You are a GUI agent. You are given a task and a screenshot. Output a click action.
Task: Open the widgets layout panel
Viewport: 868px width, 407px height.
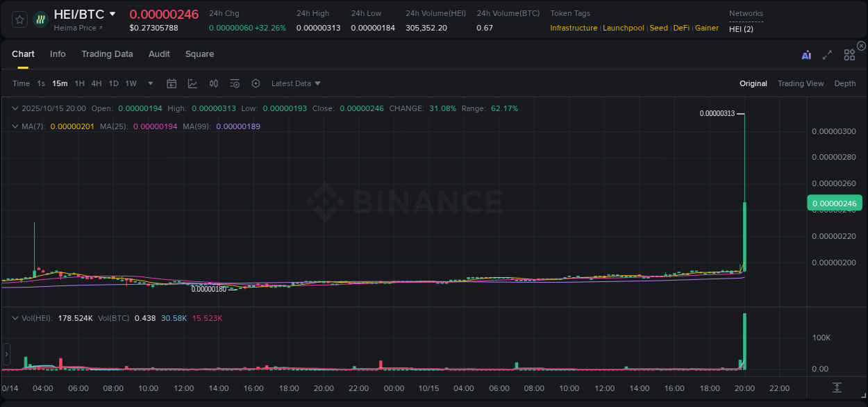pos(849,54)
